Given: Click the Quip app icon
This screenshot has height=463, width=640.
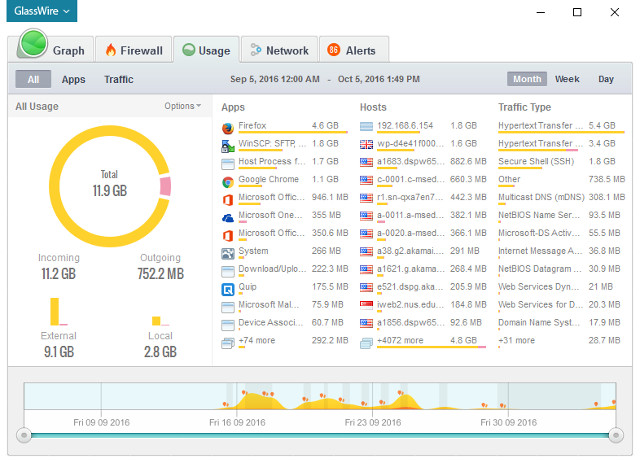Looking at the screenshot, I should coord(228,289).
